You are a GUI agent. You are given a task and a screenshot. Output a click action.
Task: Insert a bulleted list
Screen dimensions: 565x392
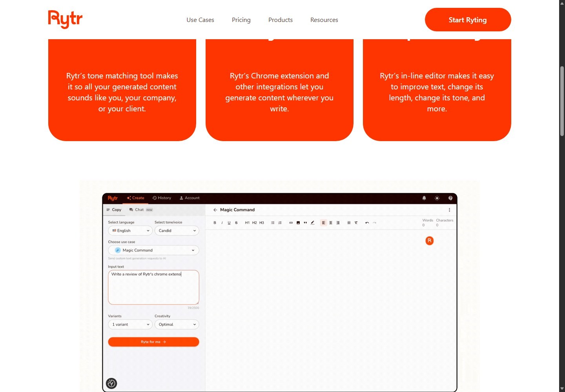pos(273,223)
